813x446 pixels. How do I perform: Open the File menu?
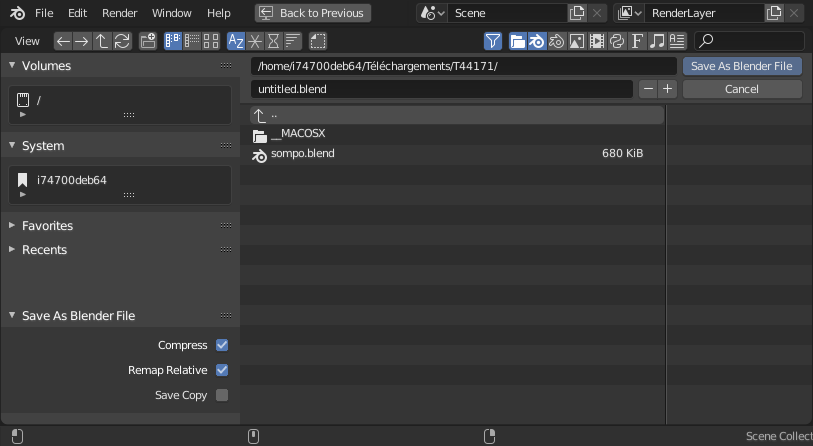tap(44, 13)
